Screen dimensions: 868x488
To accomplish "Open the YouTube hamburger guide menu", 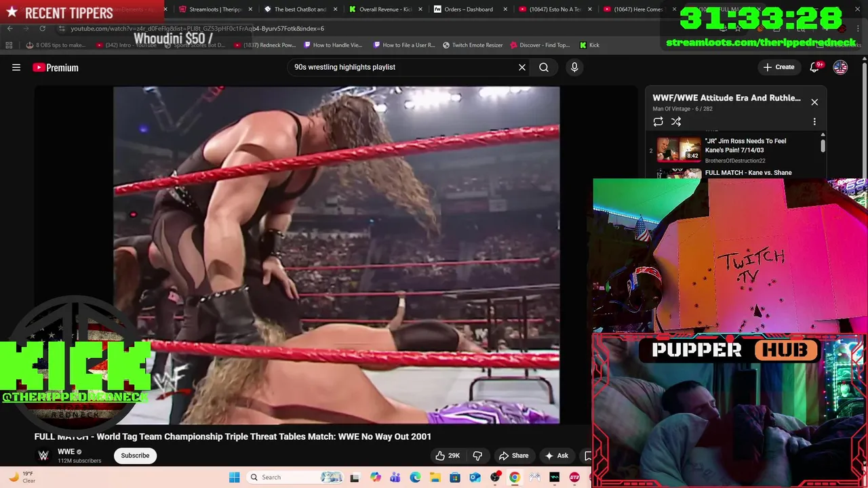I will point(16,67).
